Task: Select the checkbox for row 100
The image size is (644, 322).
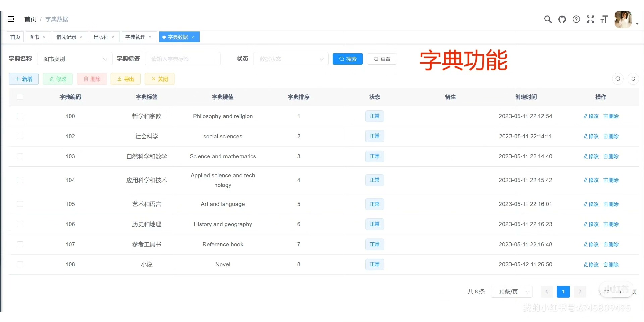Action: [20, 116]
